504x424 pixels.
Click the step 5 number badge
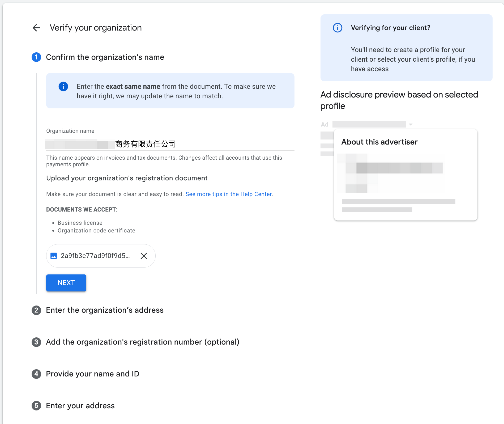[36, 406]
